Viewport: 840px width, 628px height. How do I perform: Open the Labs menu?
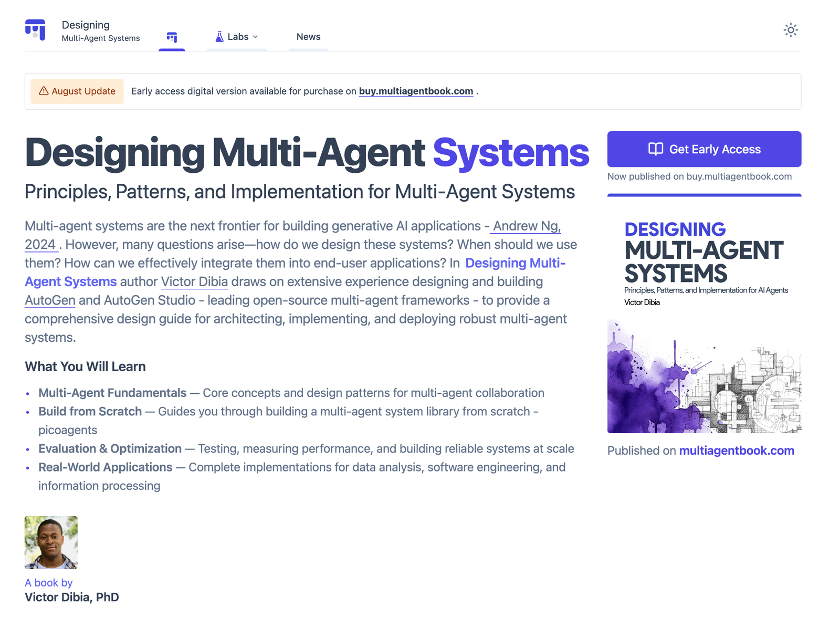click(x=237, y=37)
